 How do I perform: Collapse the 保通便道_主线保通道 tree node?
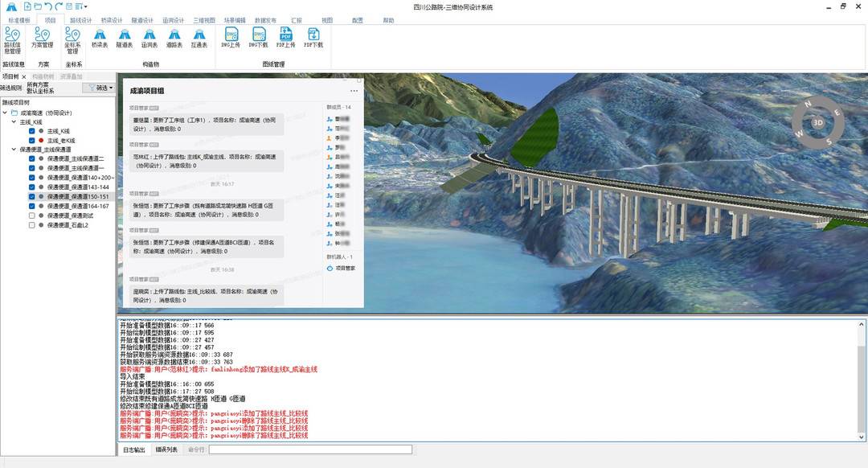point(14,150)
